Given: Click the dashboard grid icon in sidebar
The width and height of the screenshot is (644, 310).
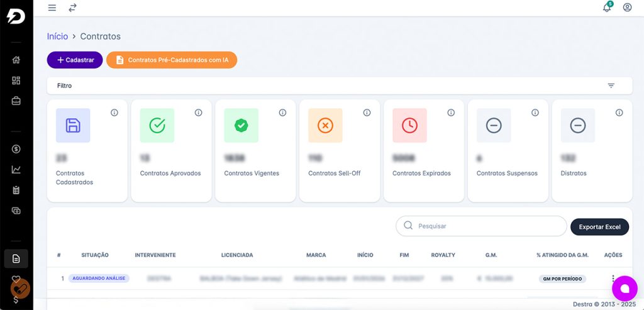Looking at the screenshot, I should [x=16, y=80].
